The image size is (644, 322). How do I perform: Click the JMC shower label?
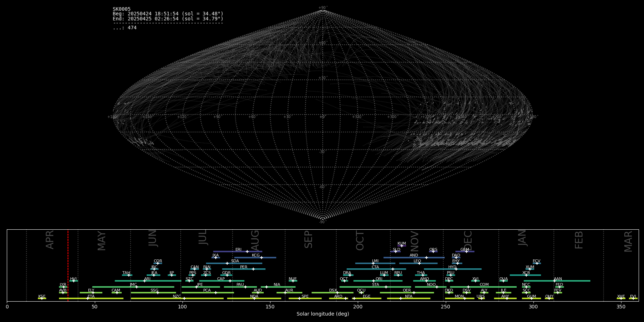point(133,285)
